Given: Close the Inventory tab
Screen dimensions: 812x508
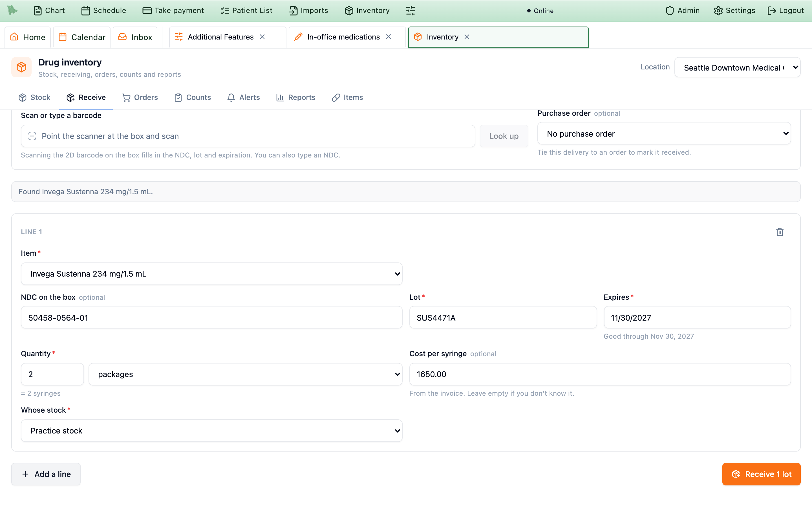Looking at the screenshot, I should [x=467, y=37].
